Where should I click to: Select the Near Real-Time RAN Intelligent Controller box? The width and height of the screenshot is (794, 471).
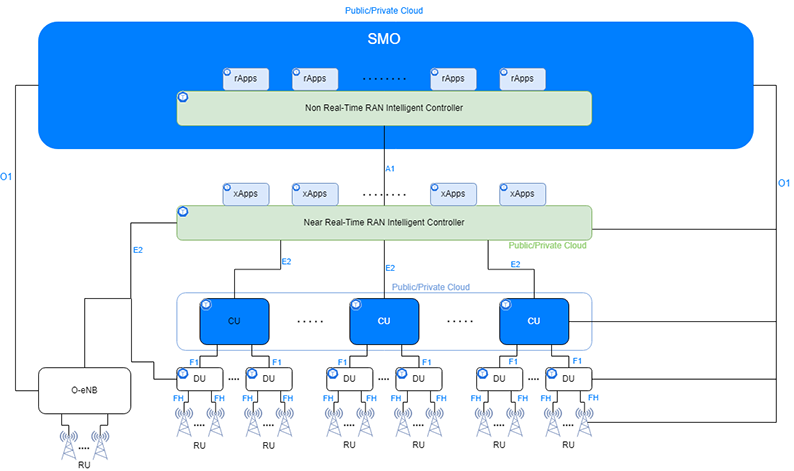384,223
